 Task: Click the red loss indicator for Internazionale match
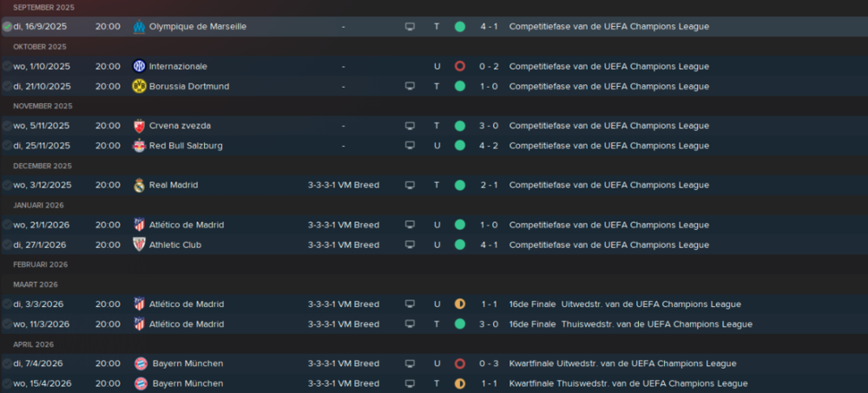[459, 67]
